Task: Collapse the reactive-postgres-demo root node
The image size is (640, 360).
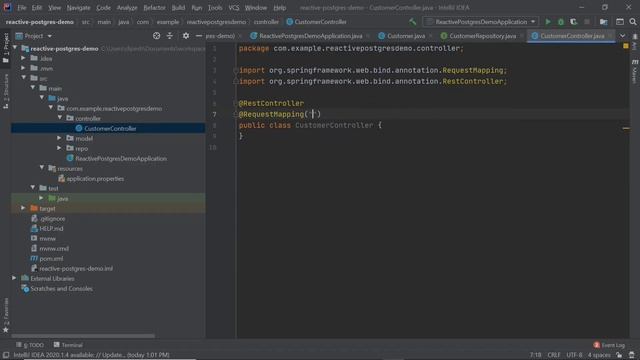Action: point(15,48)
